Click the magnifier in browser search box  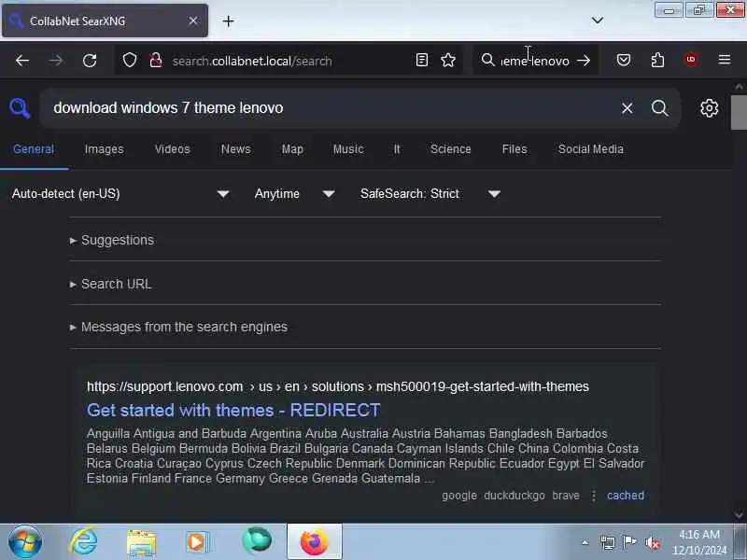[x=487, y=60]
